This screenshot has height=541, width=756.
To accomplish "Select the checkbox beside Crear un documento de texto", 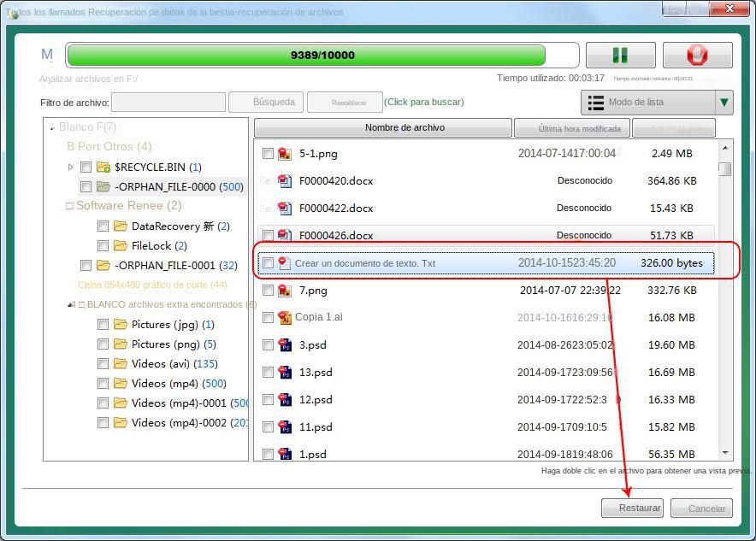I will [x=269, y=263].
